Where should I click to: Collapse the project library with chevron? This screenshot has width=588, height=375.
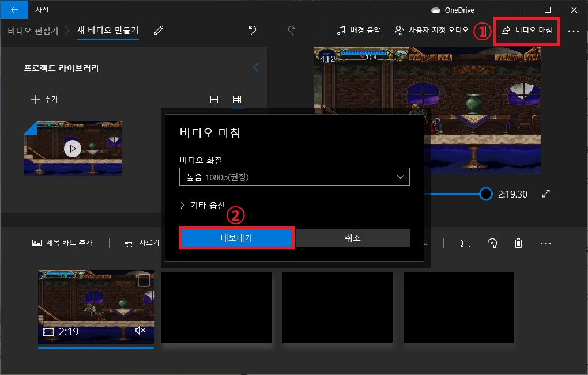256,67
